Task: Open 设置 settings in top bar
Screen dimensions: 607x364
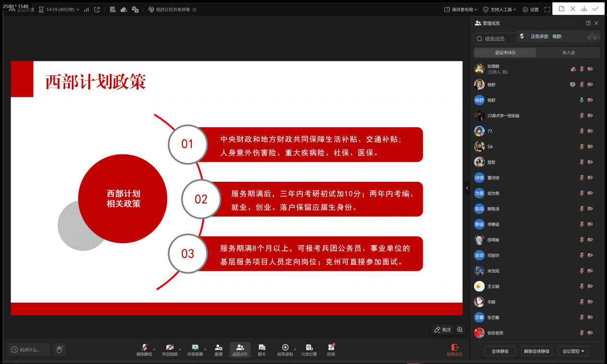Action: pyautogui.click(x=531, y=10)
